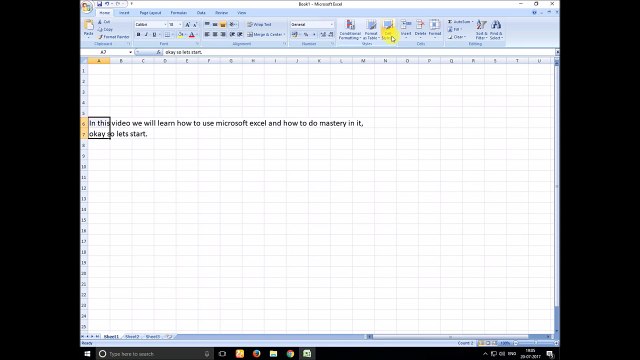640x360 pixels.
Task: Expand the Name Box dropdown
Action: point(130,52)
